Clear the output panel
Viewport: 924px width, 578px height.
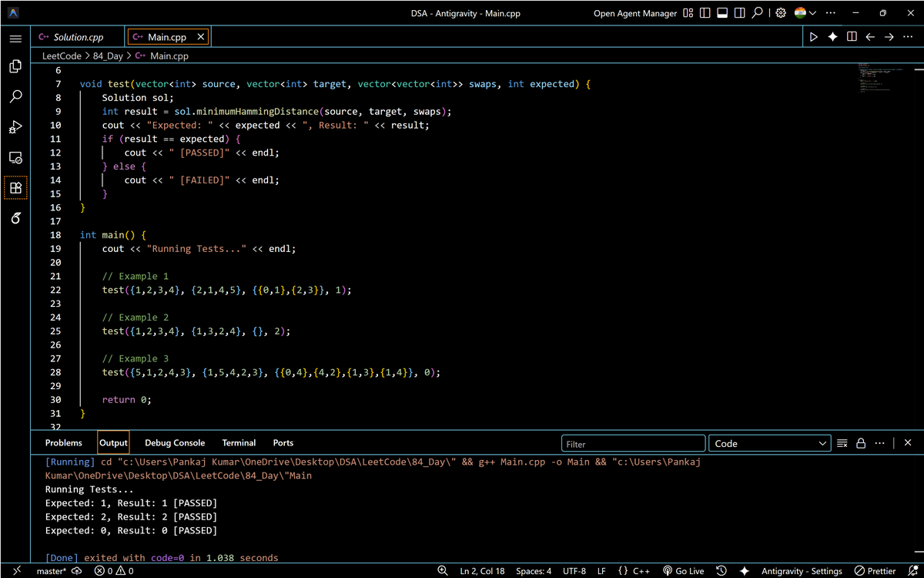click(x=842, y=443)
